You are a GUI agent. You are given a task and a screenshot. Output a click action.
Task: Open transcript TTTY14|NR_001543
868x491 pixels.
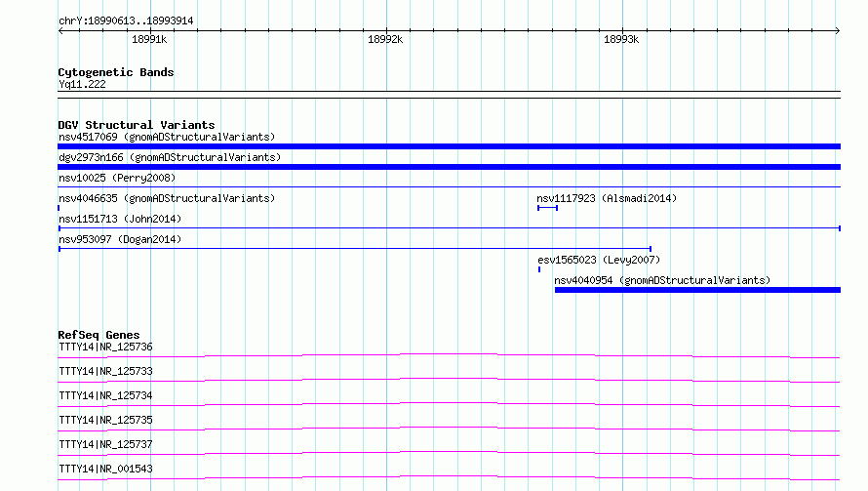[x=105, y=469]
